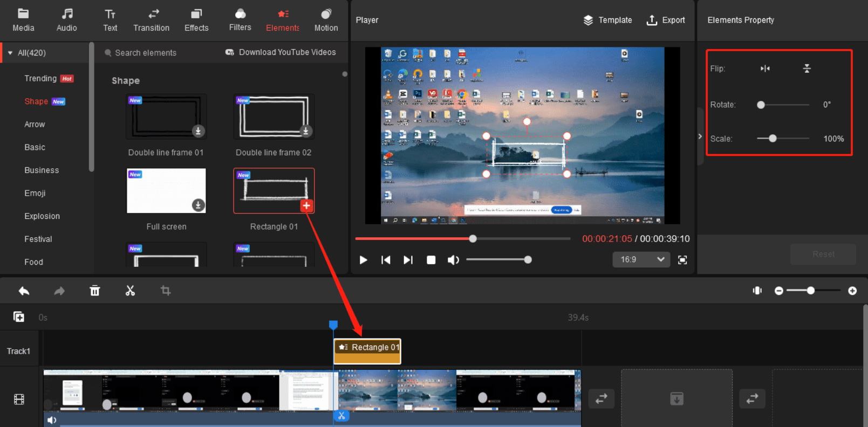This screenshot has width=868, height=427.
Task: Enter fullscreen preview in player
Action: pos(682,260)
